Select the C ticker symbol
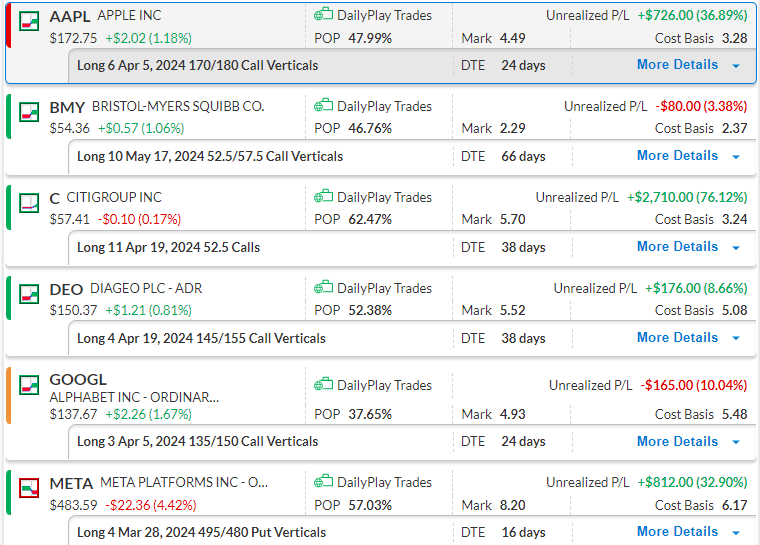This screenshot has width=760, height=545. (x=55, y=198)
